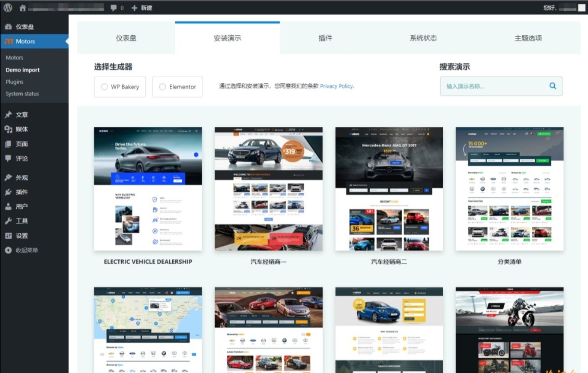The height and width of the screenshot is (373, 588).
Task: Click the 汽车经销商二 caption
Action: [389, 261]
